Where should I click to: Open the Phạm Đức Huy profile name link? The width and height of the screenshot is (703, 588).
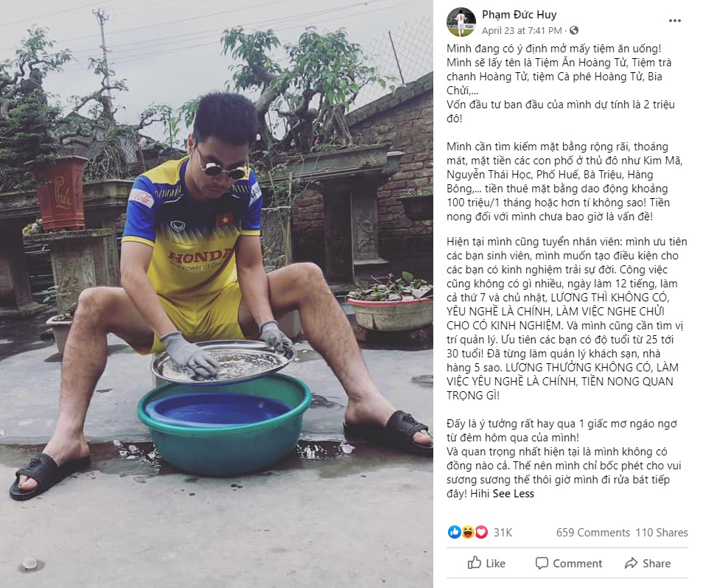pos(520,15)
